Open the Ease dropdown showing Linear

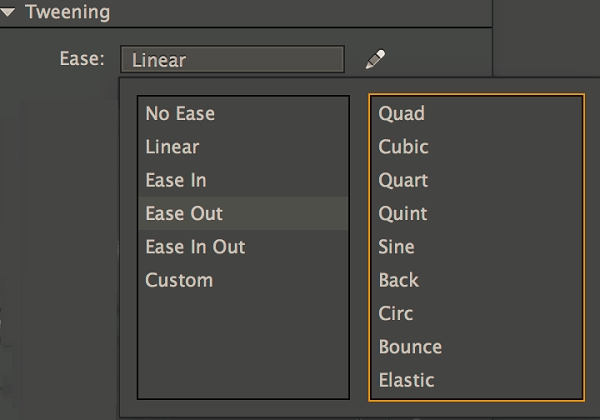click(232, 60)
